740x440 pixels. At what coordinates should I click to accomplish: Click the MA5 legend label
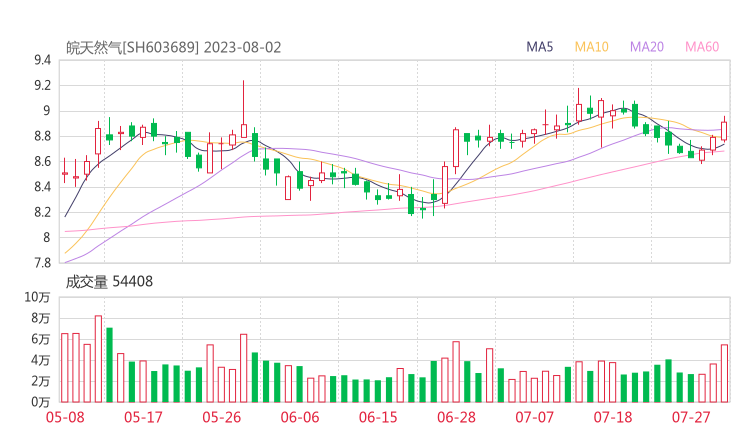(539, 47)
